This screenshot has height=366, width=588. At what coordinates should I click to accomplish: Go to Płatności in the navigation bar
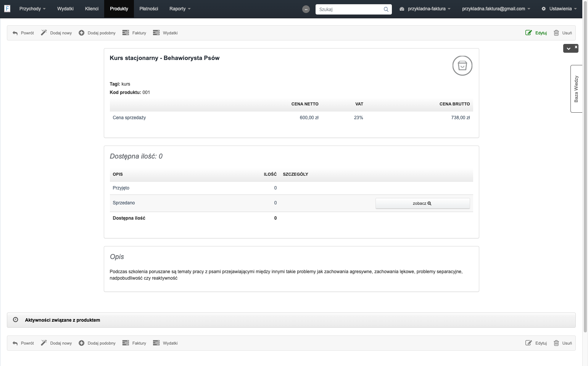149,9
